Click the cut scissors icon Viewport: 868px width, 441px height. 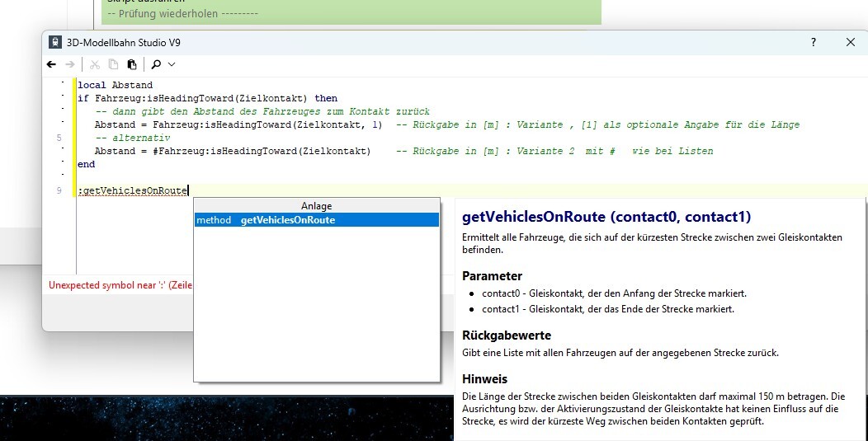coord(95,65)
